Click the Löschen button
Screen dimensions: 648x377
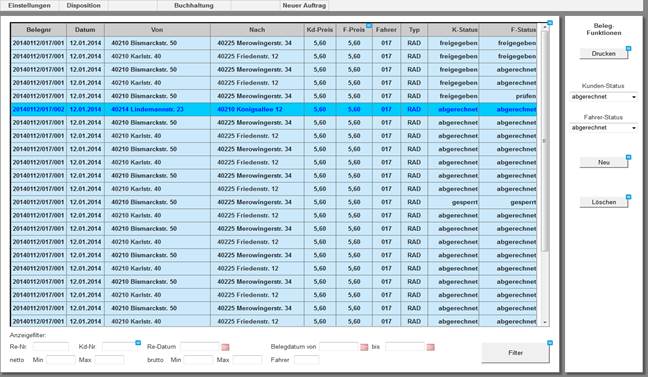(x=603, y=202)
